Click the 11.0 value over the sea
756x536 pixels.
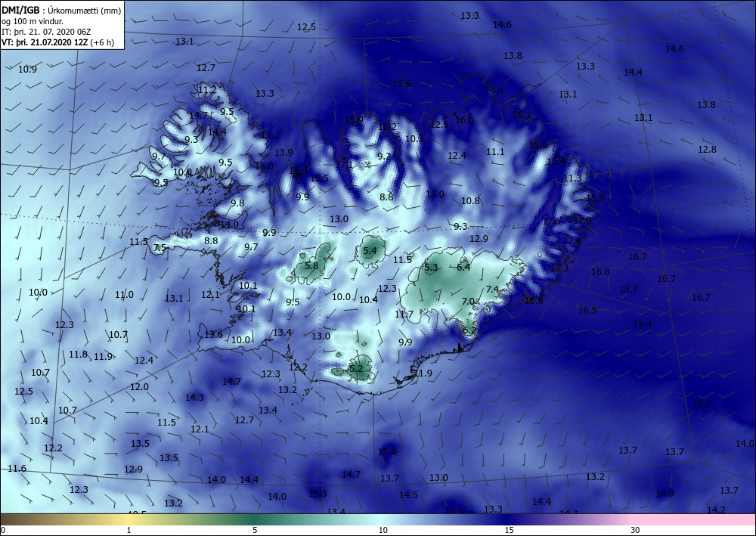point(124,295)
